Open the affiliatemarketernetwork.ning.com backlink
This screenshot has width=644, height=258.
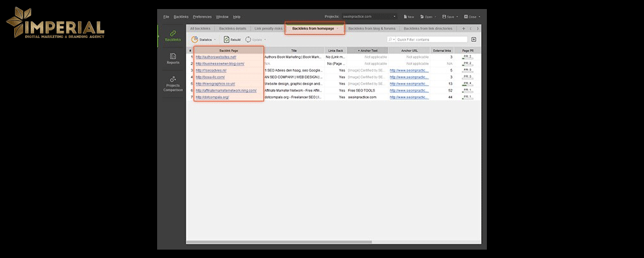pyautogui.click(x=226, y=90)
